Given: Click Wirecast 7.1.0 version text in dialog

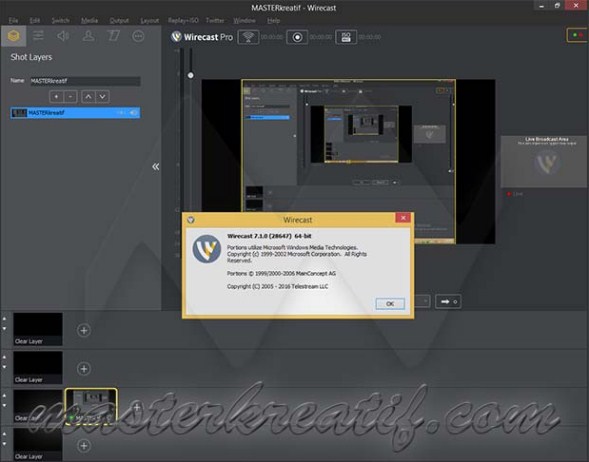Looking at the screenshot, I should point(269,236).
